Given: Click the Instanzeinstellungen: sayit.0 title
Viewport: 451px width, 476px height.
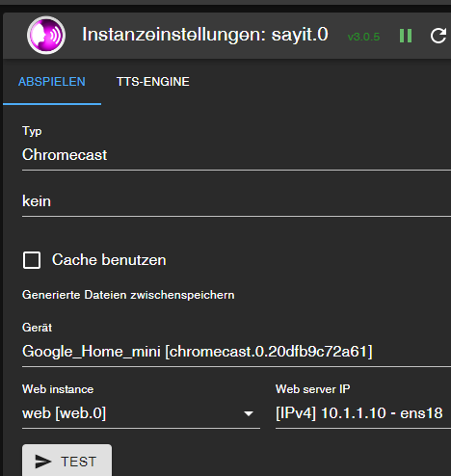Looking at the screenshot, I should click(205, 35).
